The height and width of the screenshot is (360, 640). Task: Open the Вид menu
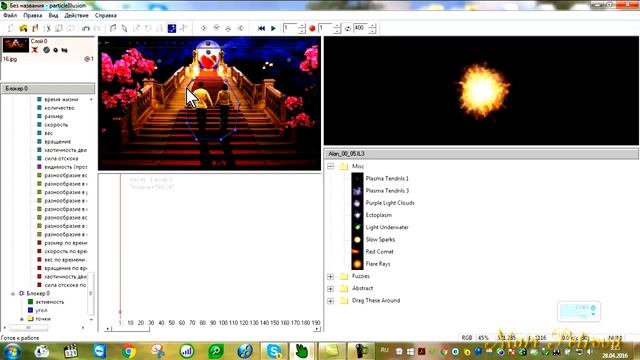53,15
